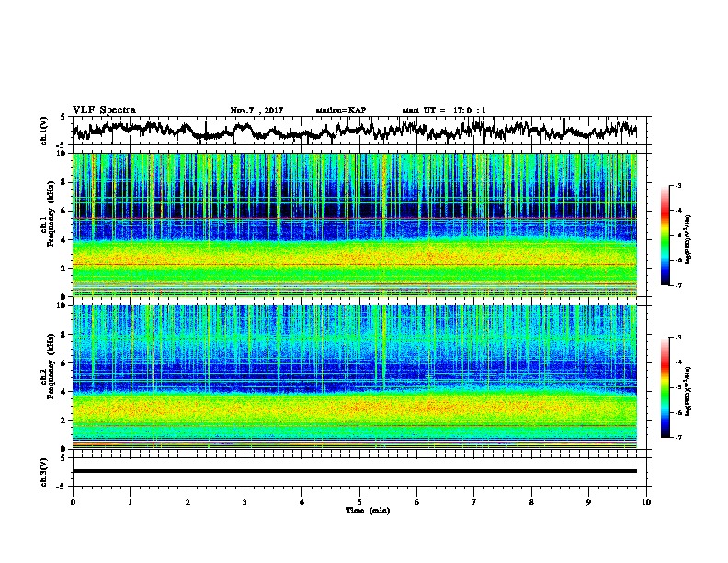Click time axis tick label "4"
728x563 pixels.
pyautogui.click(x=302, y=502)
